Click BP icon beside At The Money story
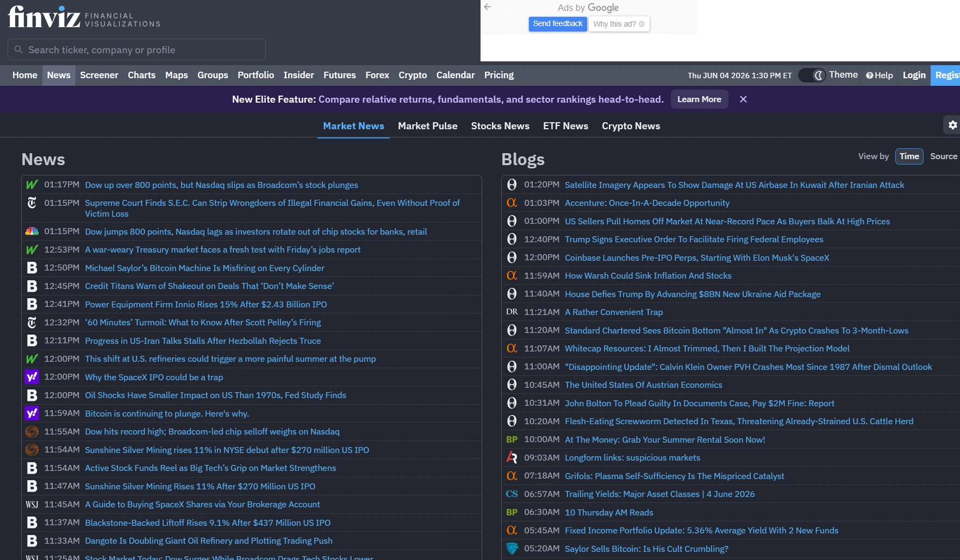The width and height of the screenshot is (960, 560). tap(512, 439)
